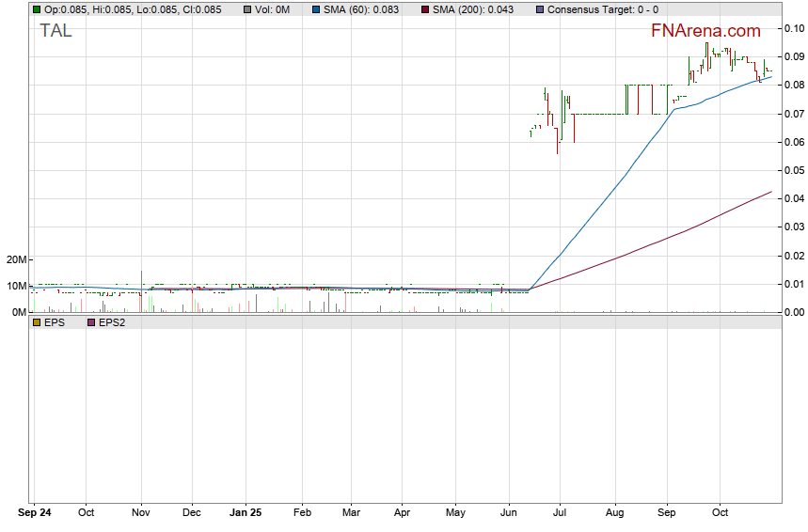Click the Aug label on time axis
Image resolution: width=808 pixels, height=532 pixels.
(614, 513)
